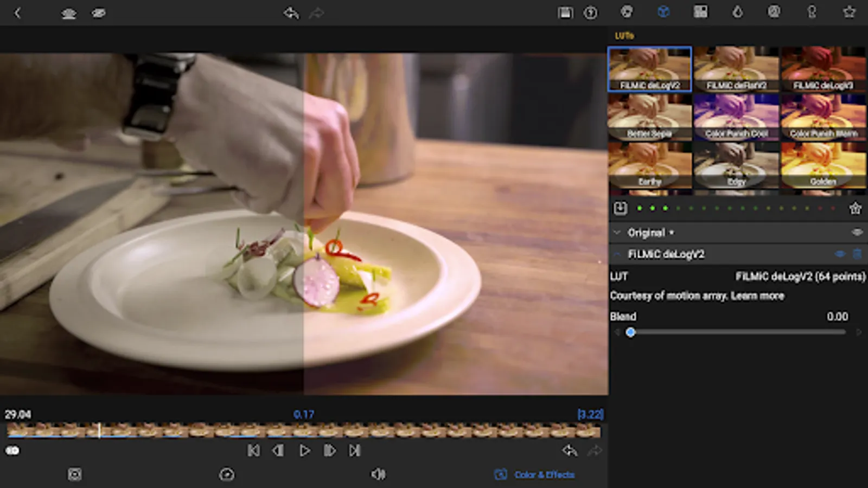Viewport: 868px width, 488px height.
Task: Open the help question mark icon
Action: [590, 13]
